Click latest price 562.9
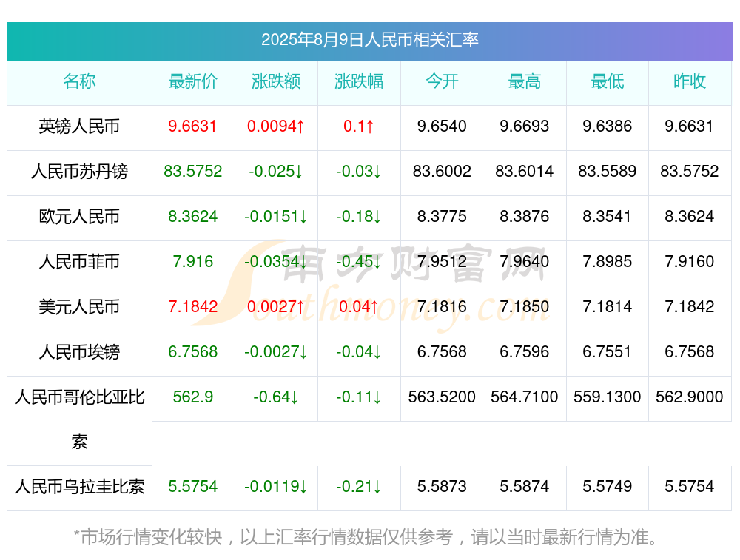Screen dimensions: 740x560 pyautogui.click(x=193, y=397)
